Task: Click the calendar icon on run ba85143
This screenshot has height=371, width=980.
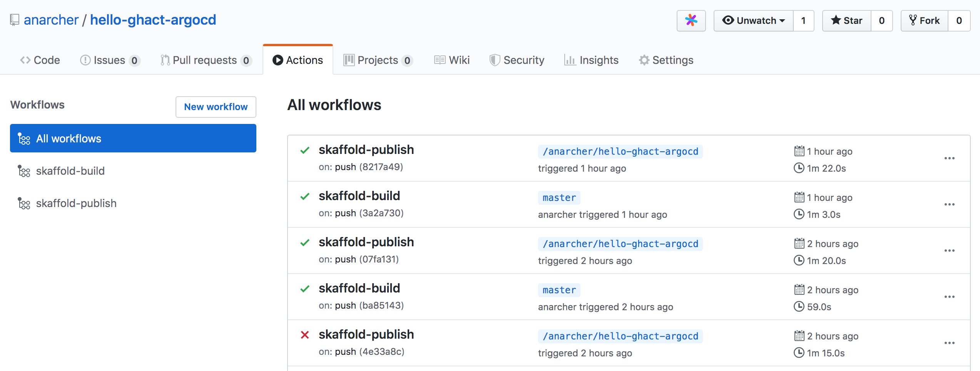Action: (x=799, y=290)
